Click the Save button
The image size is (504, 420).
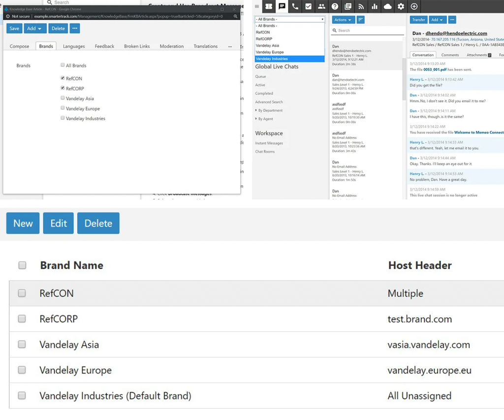(x=14, y=28)
